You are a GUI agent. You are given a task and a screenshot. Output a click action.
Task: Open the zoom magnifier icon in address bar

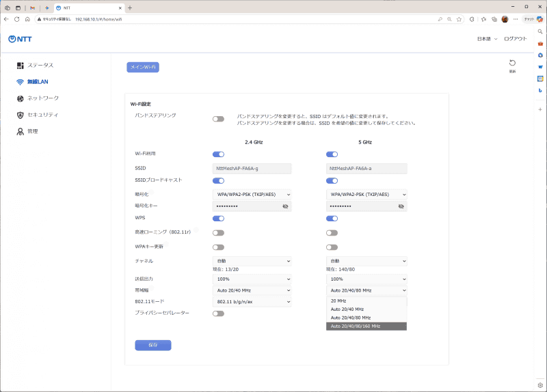449,19
